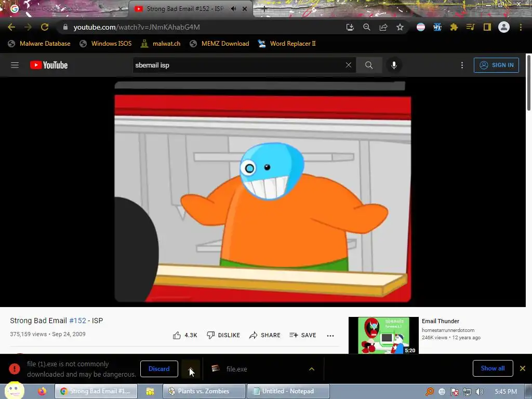Open the file.exe download item

point(236,369)
